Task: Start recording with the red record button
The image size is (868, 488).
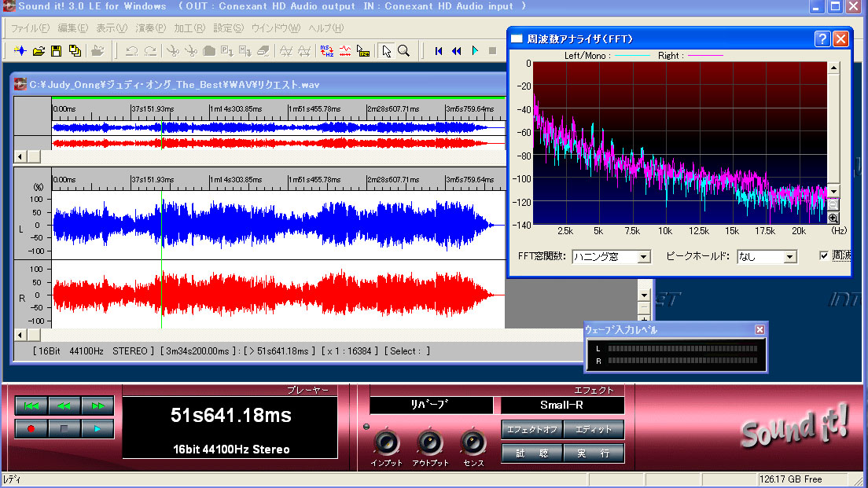Action: (x=31, y=428)
